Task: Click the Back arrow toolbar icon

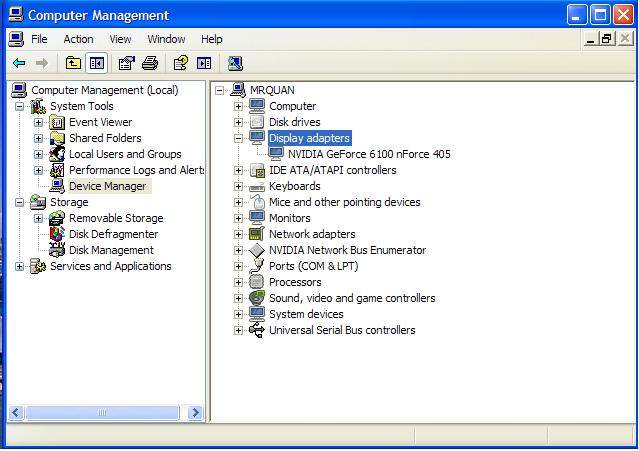Action: 19,63
